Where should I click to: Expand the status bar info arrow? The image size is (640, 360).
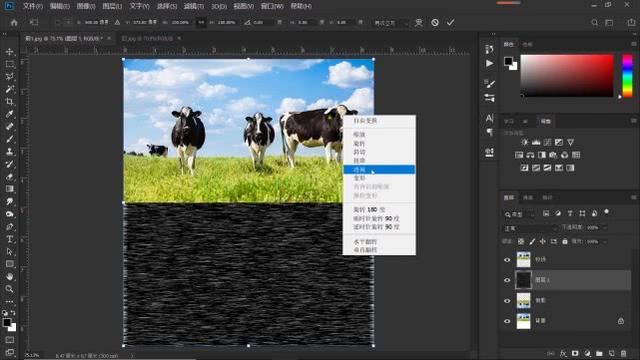pyautogui.click(x=132, y=356)
